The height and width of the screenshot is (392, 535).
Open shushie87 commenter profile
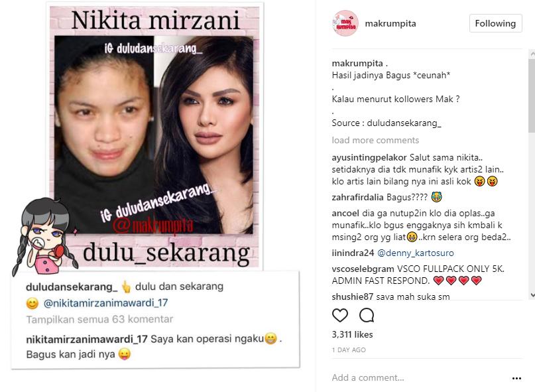[x=353, y=296]
